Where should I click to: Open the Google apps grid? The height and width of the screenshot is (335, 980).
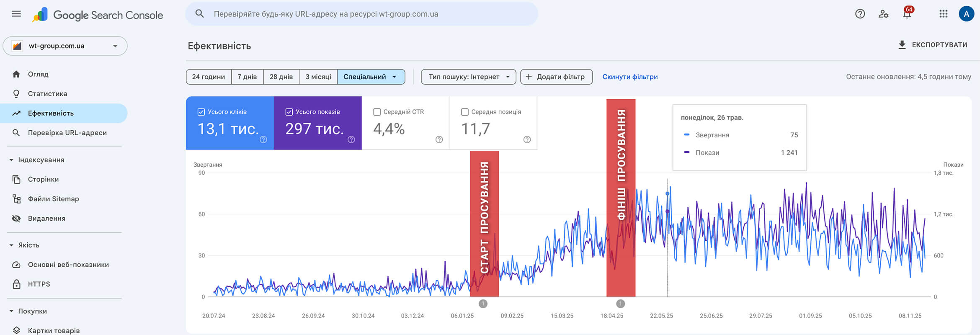[x=943, y=14]
